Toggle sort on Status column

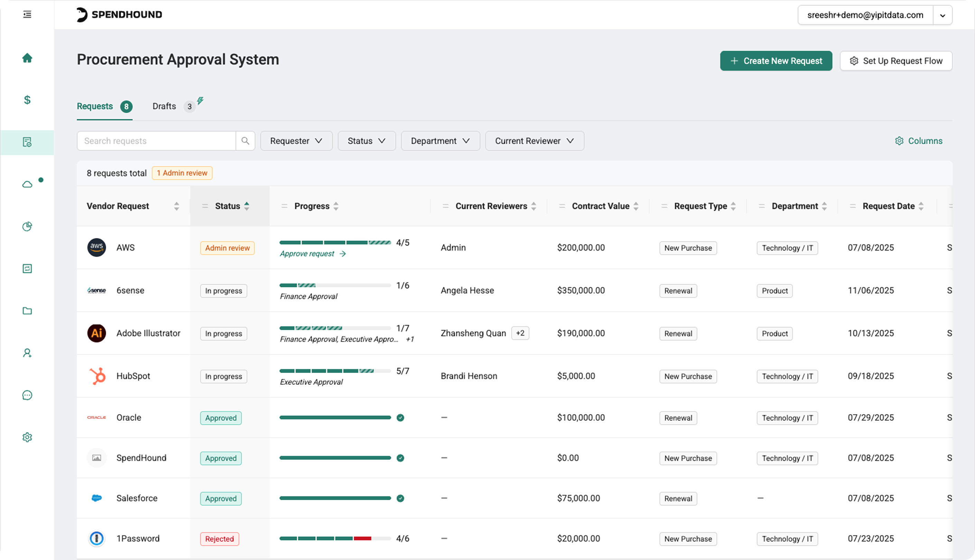247,206
